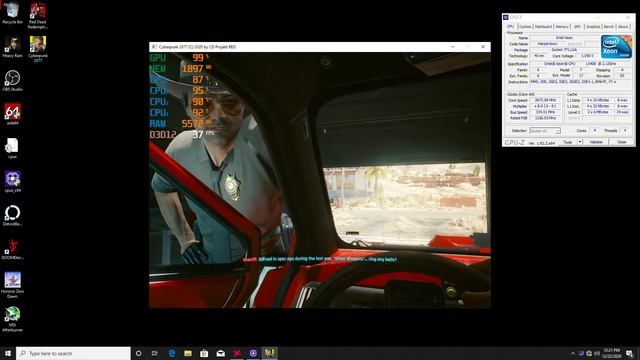The height and width of the screenshot is (360, 640).
Task: Open Microsoft Store from the taskbar
Action: [204, 353]
